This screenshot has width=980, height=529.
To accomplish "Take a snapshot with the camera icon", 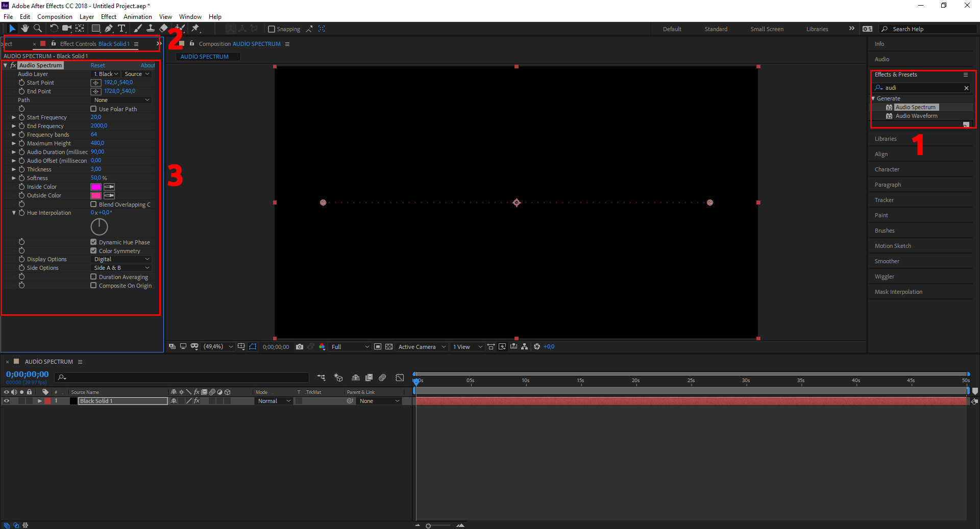I will [x=300, y=347].
